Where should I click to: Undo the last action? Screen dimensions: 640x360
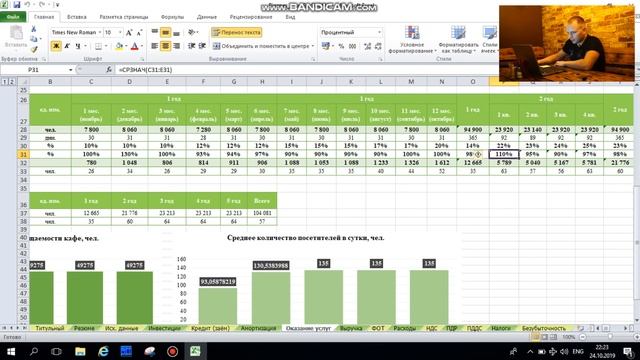[x=27, y=4]
